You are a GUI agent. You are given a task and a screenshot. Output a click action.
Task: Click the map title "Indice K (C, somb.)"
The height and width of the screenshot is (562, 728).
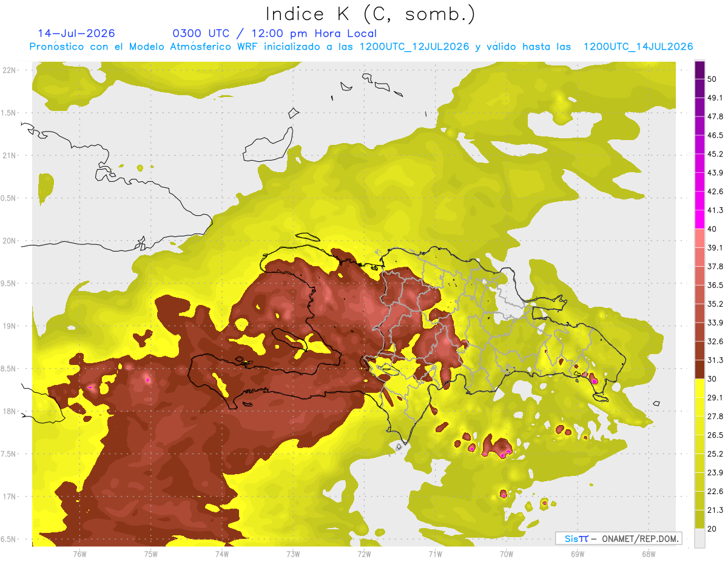tap(370, 14)
